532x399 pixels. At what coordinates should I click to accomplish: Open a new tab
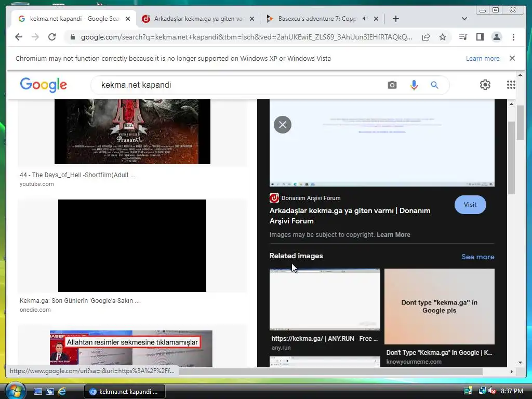[395, 19]
